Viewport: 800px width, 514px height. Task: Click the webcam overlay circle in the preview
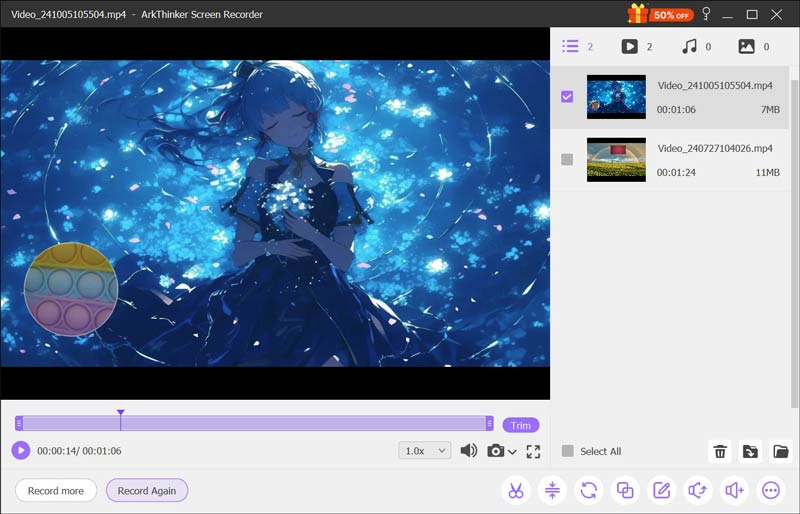[71, 289]
